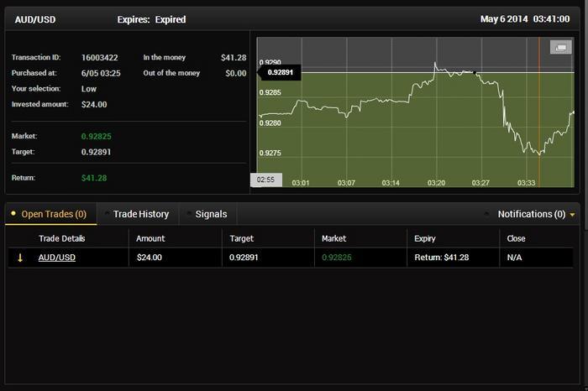Screen dimensions: 588x391
Task: Click the N/A close cell in the trade row
Action: pyautogui.click(x=514, y=258)
